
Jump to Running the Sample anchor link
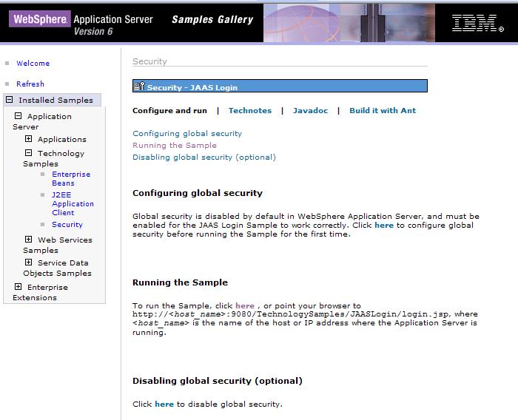tap(175, 145)
